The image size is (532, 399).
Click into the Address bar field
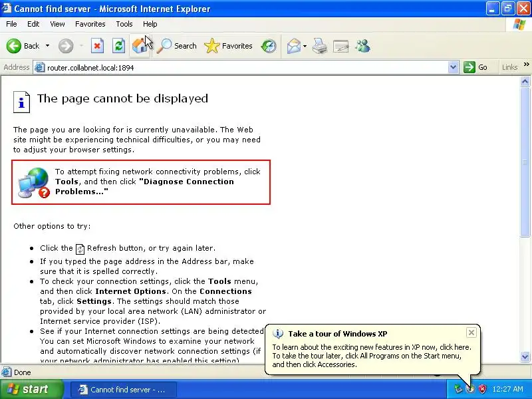click(x=246, y=68)
